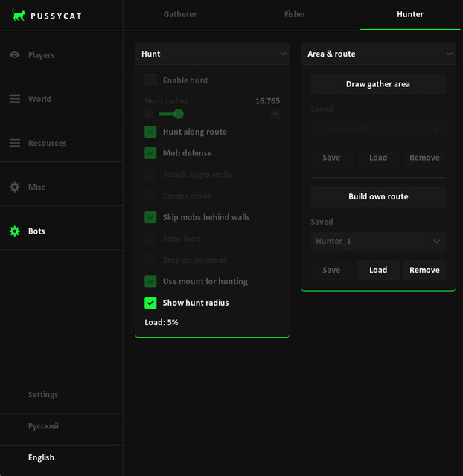Click the Area & route header title
This screenshot has height=476, width=463.
331,54
